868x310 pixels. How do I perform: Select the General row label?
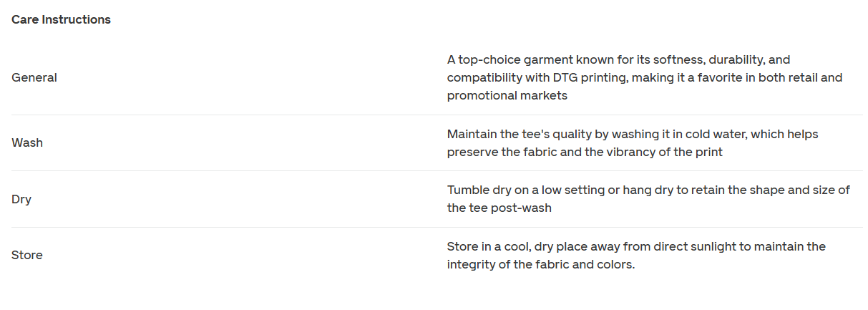coord(34,77)
